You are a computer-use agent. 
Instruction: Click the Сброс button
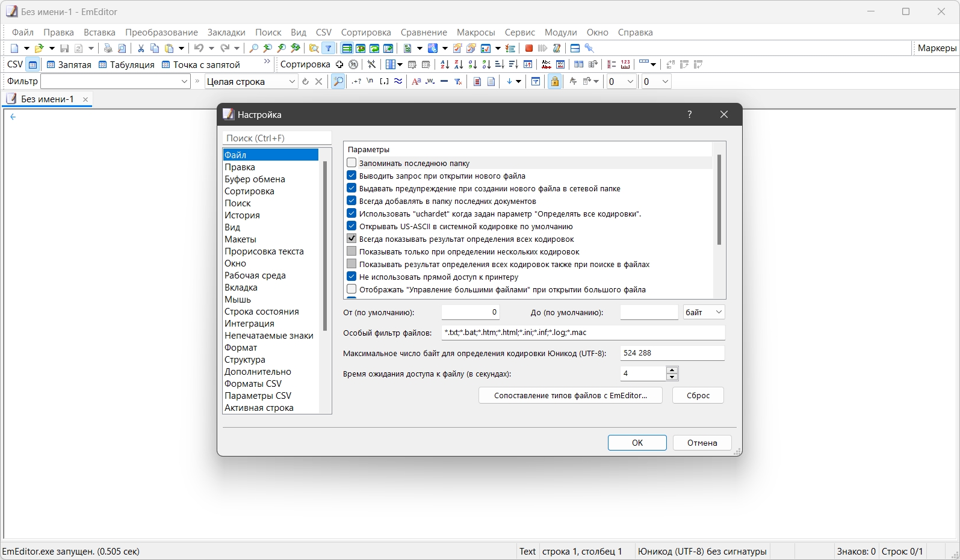698,395
